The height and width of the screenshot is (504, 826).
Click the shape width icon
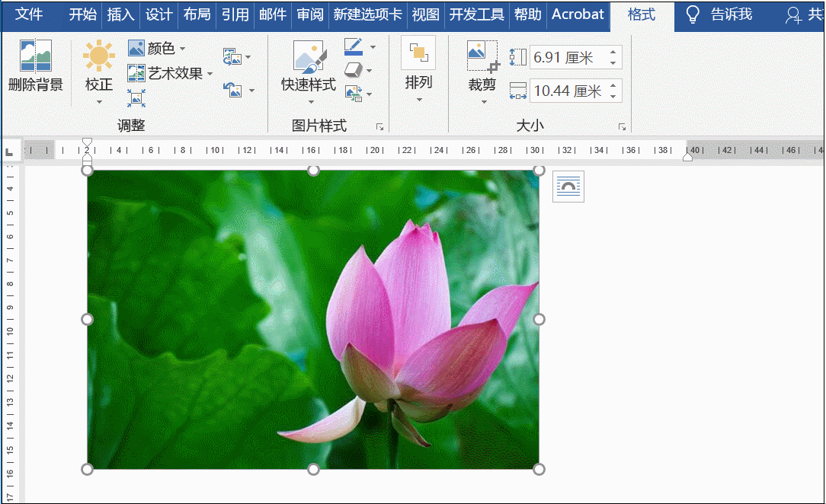click(x=518, y=91)
